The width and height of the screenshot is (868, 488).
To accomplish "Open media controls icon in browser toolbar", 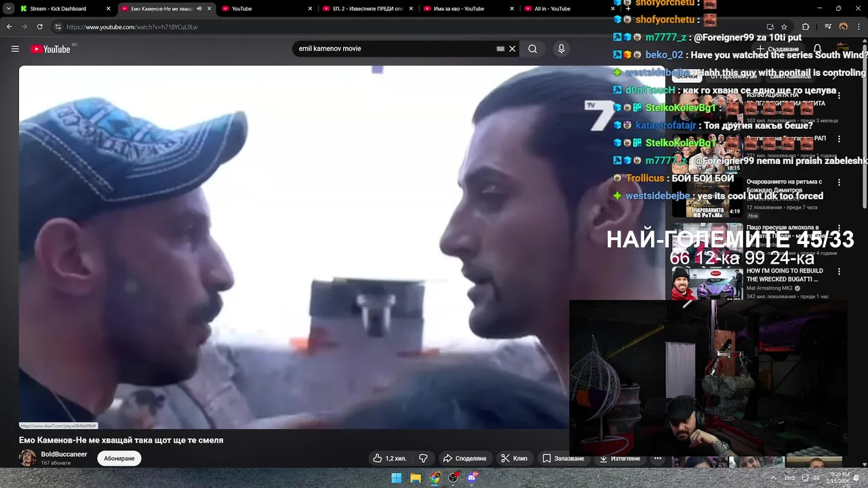I will coord(828,27).
